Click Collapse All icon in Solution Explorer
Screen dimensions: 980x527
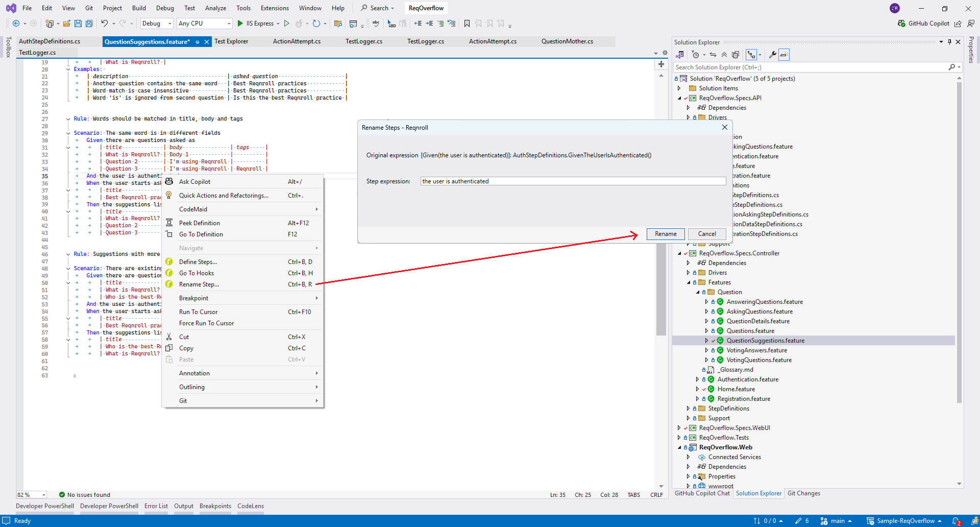724,55
